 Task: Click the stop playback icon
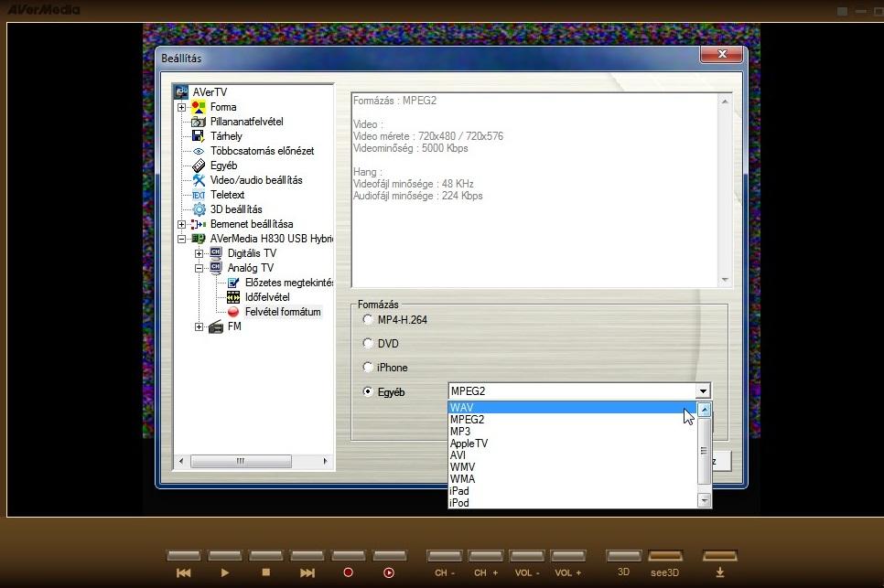266,572
